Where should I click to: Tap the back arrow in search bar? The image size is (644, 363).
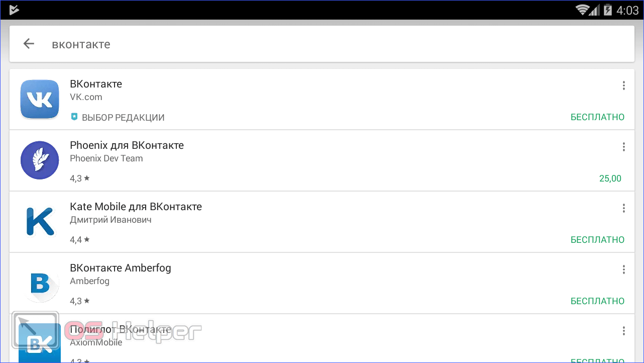pyautogui.click(x=29, y=44)
